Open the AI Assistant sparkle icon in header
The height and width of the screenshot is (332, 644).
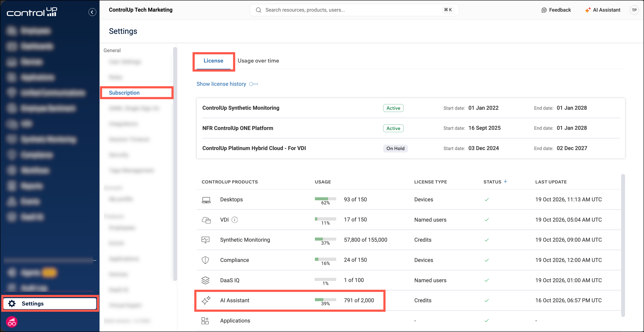point(588,10)
